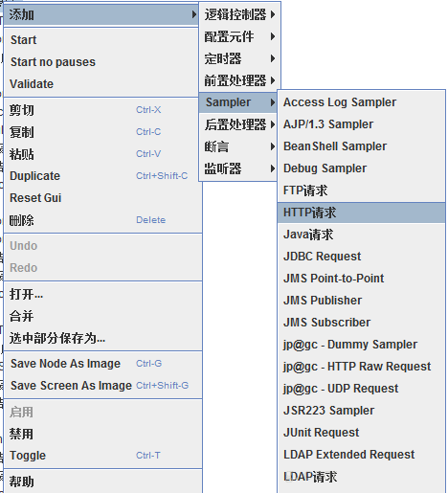Image resolution: width=448 pixels, height=493 pixels.
Task: Expand the 断言 submenu
Action: (238, 146)
